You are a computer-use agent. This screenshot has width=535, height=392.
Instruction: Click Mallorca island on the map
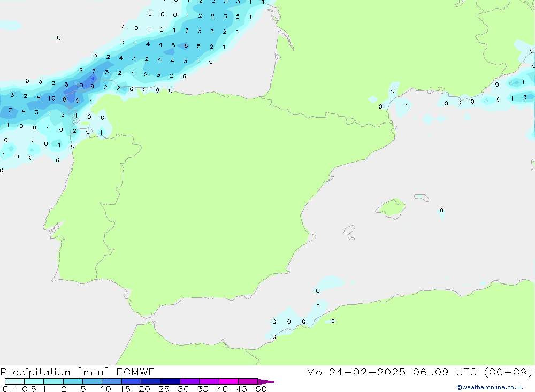[x=391, y=208]
